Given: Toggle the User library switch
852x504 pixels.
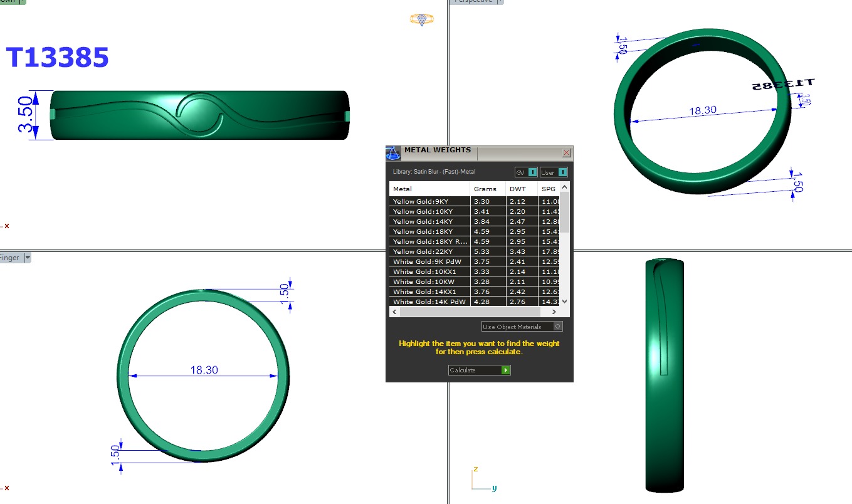Looking at the screenshot, I should pos(554,172).
